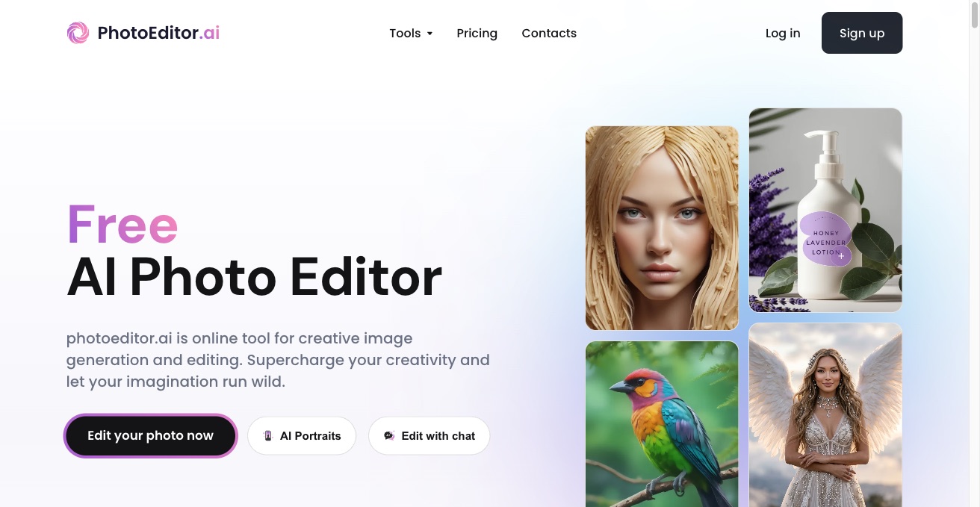The width and height of the screenshot is (980, 507).
Task: Click the PhotoEditor.ai brand name text
Action: pyautogui.click(x=158, y=33)
